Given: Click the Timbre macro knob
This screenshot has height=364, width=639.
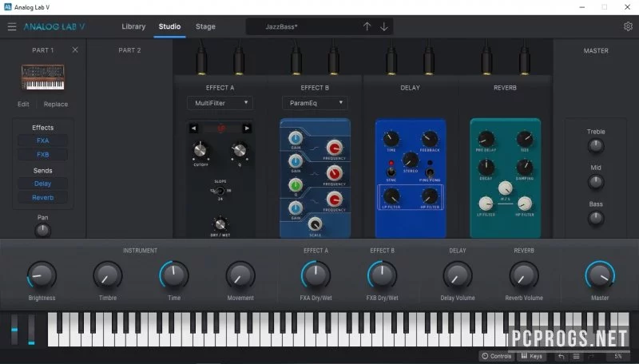Looking at the screenshot, I should click(108, 275).
